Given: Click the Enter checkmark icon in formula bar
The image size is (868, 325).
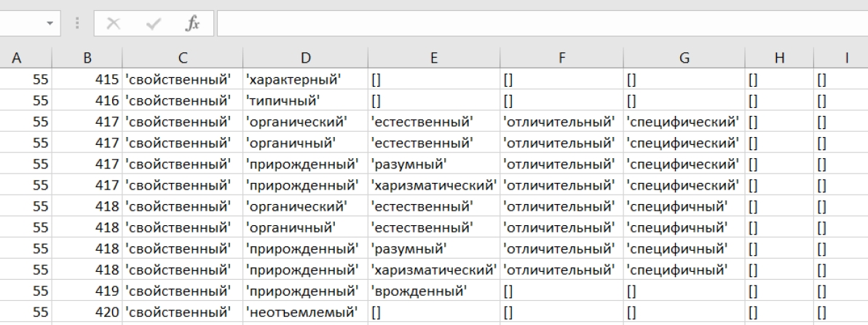Looking at the screenshot, I should [154, 26].
